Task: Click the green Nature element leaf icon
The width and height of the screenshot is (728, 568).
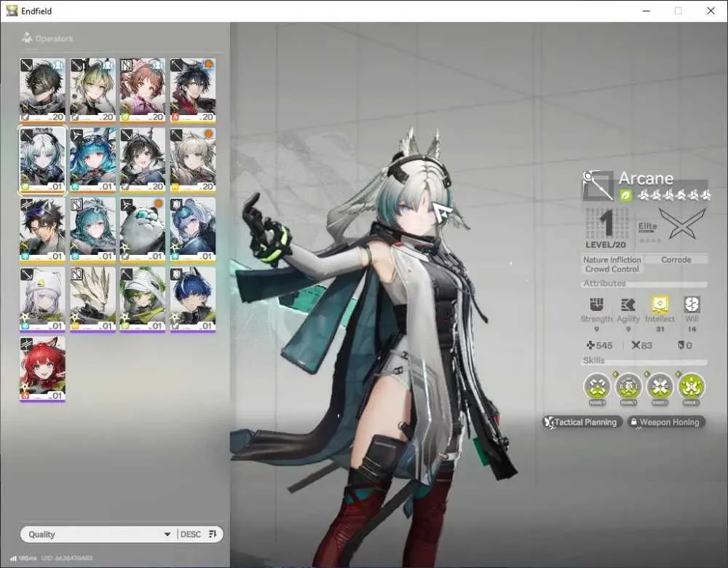Action: (x=625, y=196)
